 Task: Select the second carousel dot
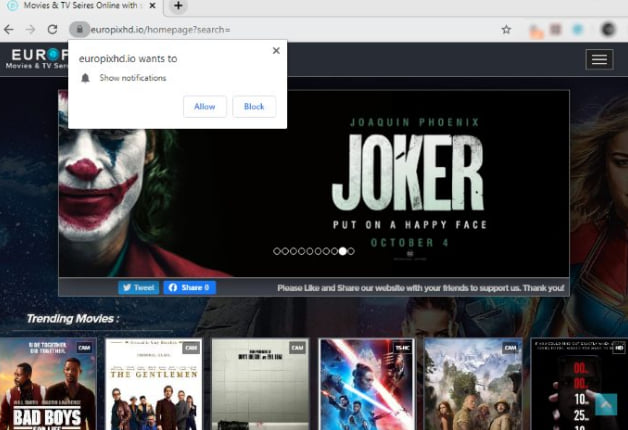285,251
